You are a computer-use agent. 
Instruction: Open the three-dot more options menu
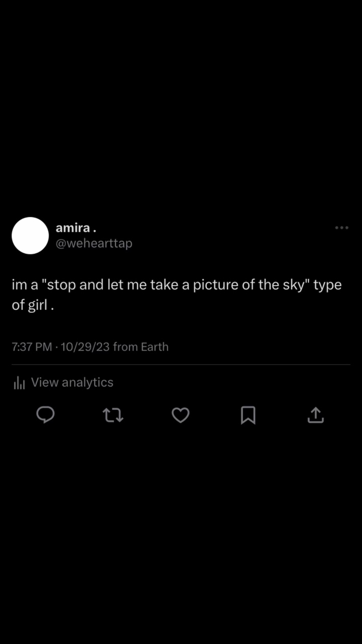coord(342,228)
